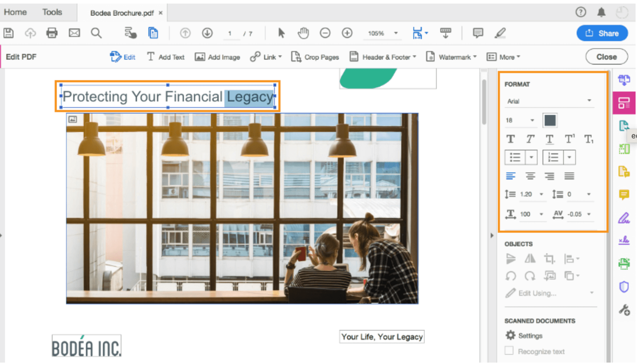Image resolution: width=637 pixels, height=364 pixels.
Task: Select the Your Life, Your Legacy text box
Action: pos(382,337)
